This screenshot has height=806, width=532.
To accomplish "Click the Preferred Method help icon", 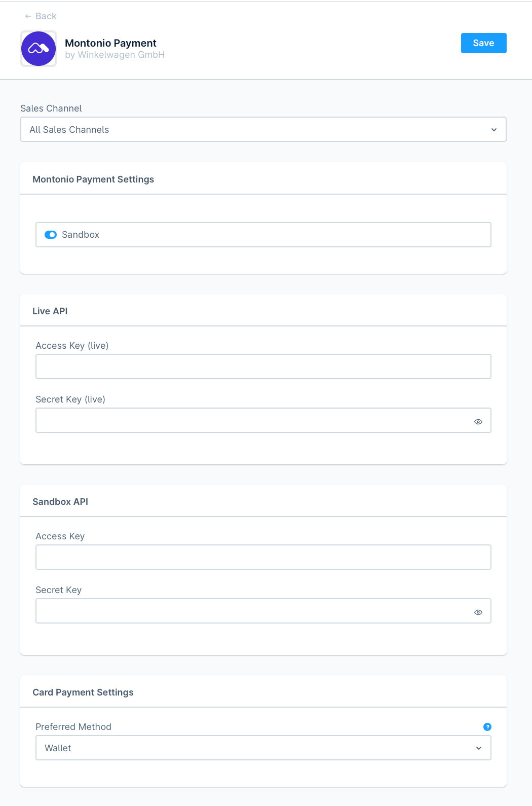I will [x=487, y=727].
